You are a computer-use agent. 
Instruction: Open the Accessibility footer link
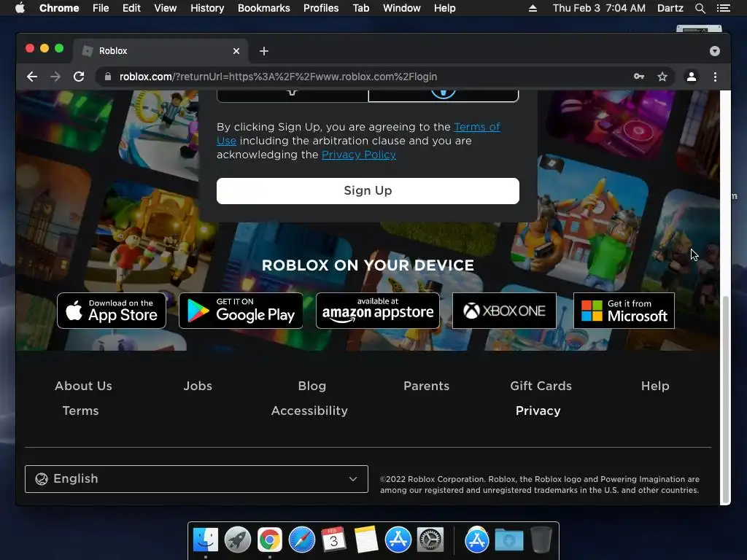click(309, 411)
